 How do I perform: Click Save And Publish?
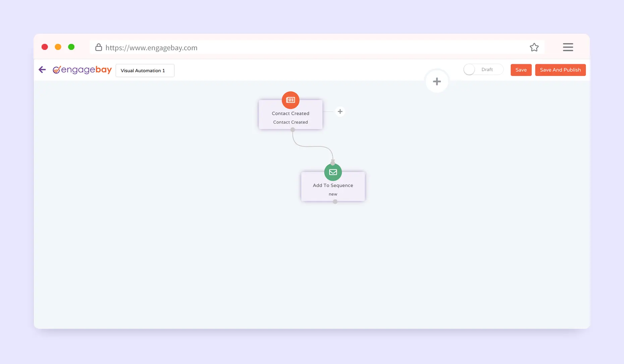coord(560,70)
